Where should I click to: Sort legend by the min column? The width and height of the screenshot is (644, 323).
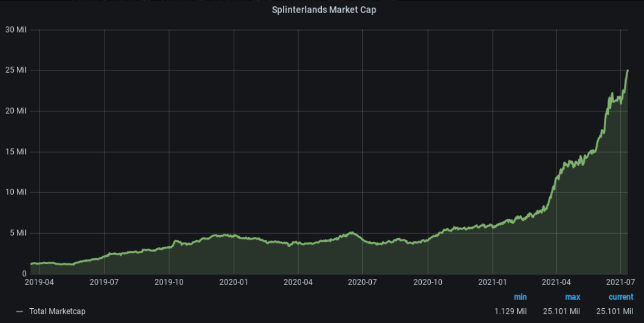(520, 297)
